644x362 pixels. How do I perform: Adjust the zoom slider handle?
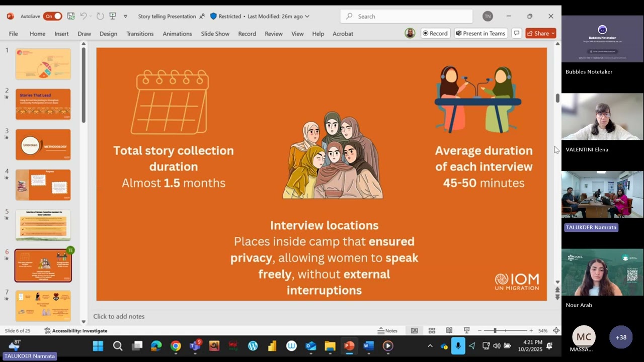click(495, 331)
